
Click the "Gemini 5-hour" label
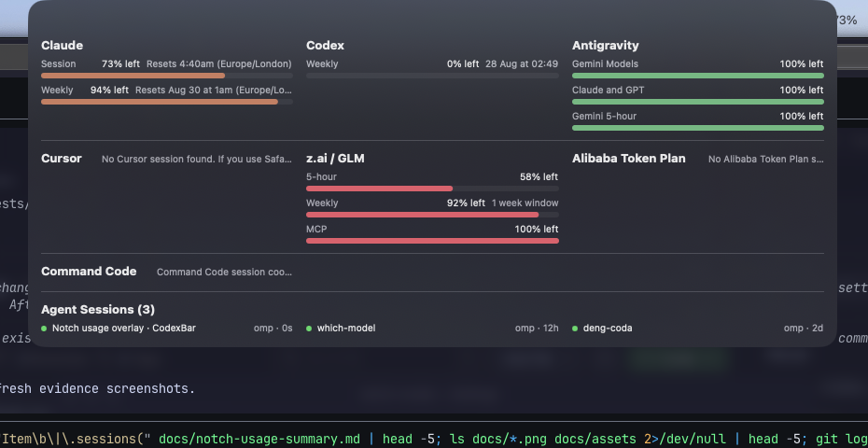(604, 117)
